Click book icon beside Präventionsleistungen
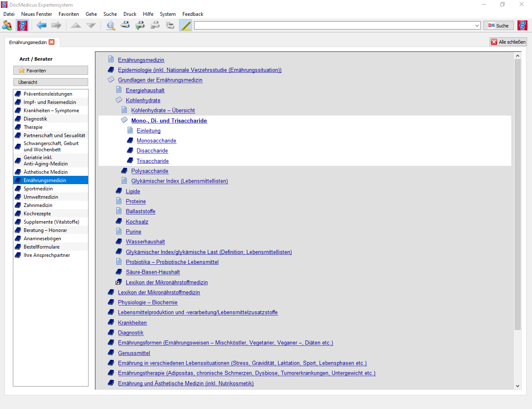Image resolution: width=532 pixels, height=409 pixels. click(18, 94)
